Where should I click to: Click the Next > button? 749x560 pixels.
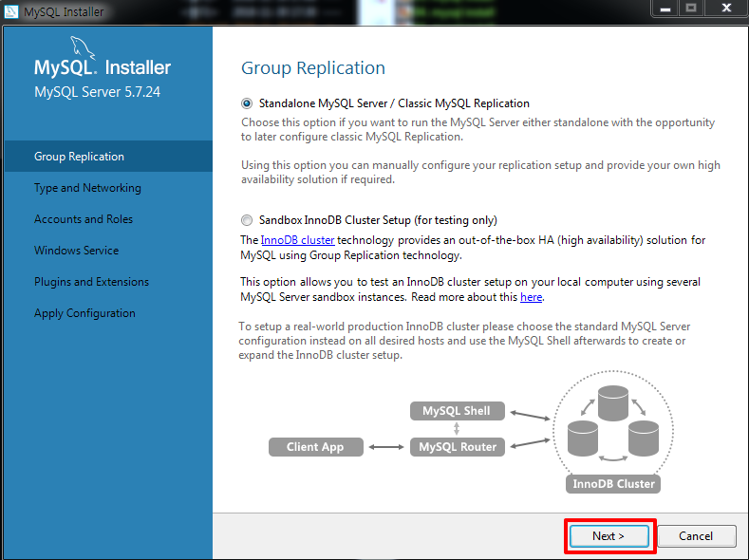click(609, 536)
